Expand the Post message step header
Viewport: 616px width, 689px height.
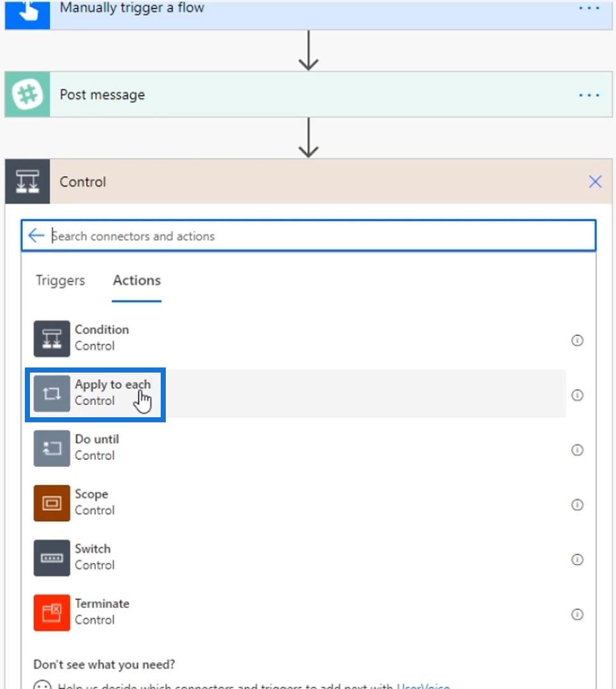pos(309,94)
